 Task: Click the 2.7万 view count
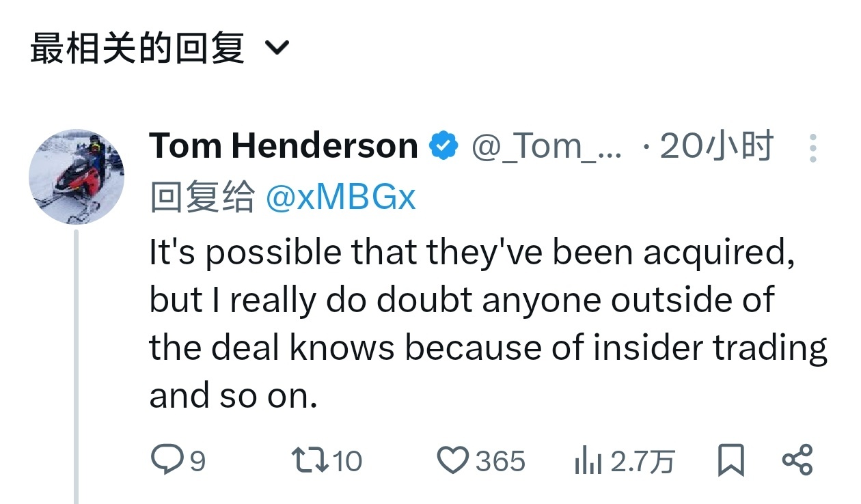coord(642,462)
